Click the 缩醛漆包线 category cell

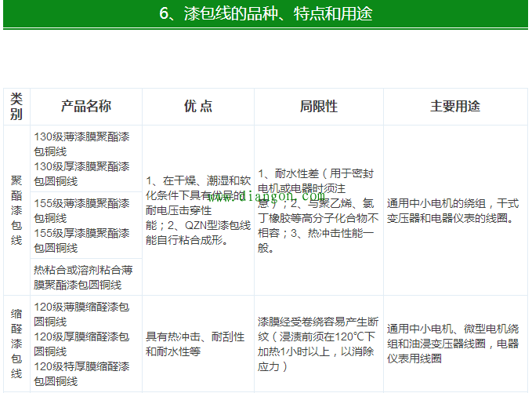tap(16, 344)
